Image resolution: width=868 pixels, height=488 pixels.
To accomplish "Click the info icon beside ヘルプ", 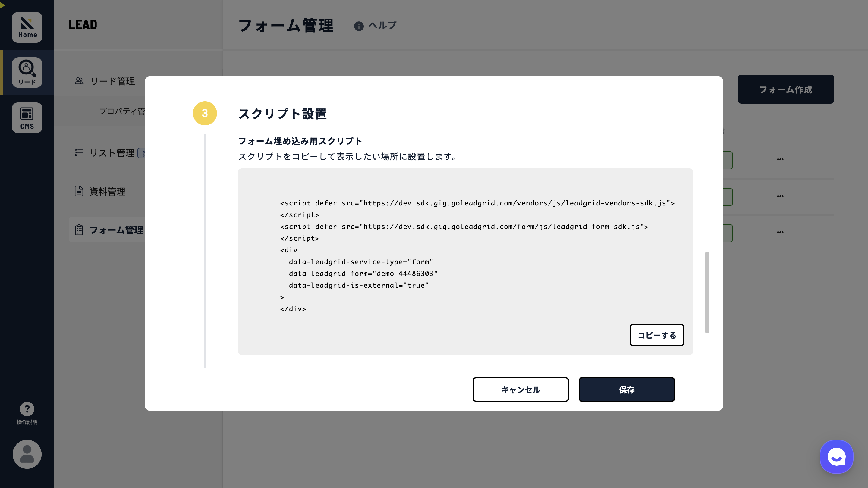I will [359, 26].
